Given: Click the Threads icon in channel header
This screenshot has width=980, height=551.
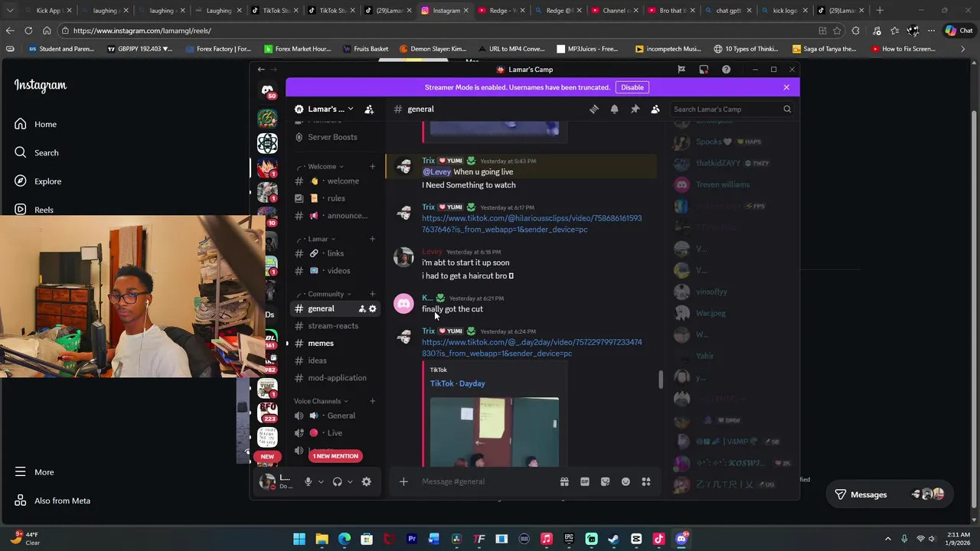Looking at the screenshot, I should pyautogui.click(x=594, y=109).
